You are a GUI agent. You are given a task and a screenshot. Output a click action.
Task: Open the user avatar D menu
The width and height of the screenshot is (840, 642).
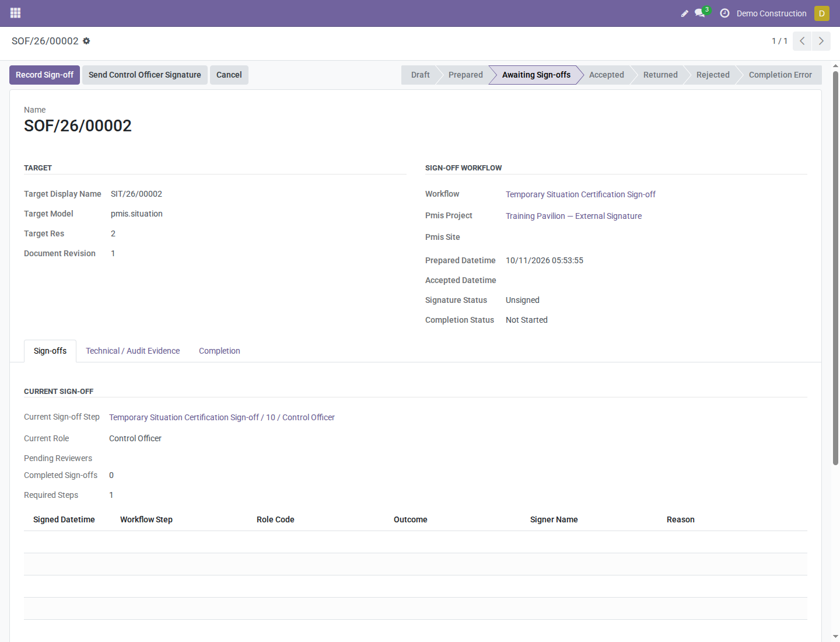pos(822,13)
